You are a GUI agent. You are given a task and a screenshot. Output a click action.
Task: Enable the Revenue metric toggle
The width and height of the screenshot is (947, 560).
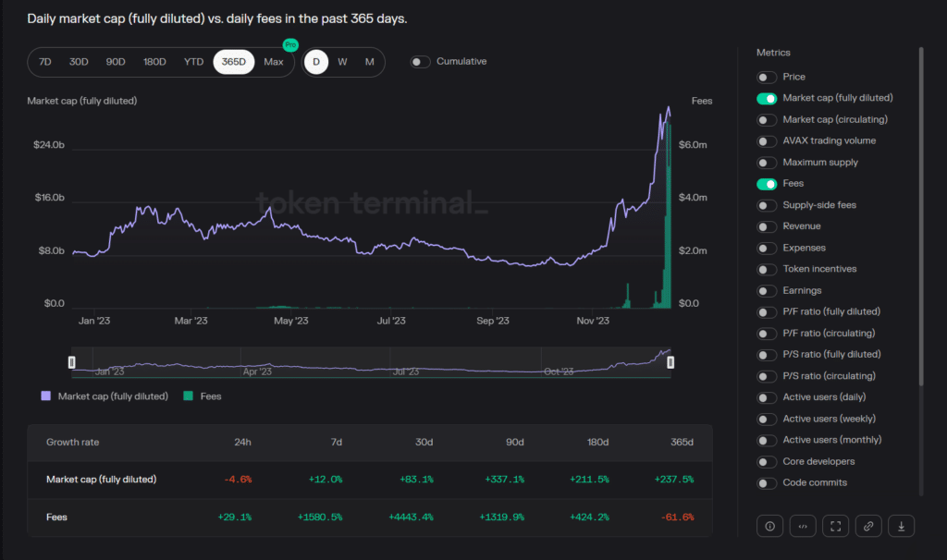(x=766, y=225)
